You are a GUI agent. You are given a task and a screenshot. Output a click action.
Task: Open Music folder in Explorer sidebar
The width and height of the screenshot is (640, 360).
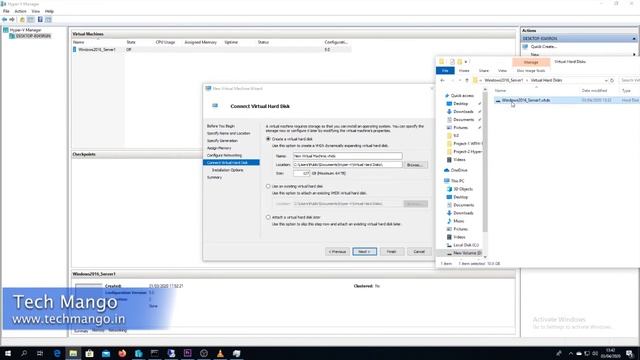(458, 221)
